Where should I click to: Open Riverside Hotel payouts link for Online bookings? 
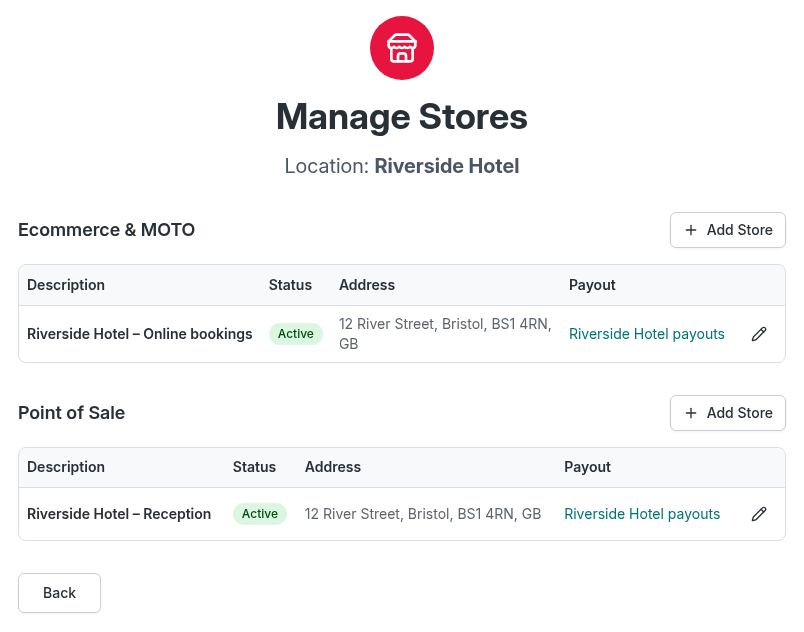point(646,334)
